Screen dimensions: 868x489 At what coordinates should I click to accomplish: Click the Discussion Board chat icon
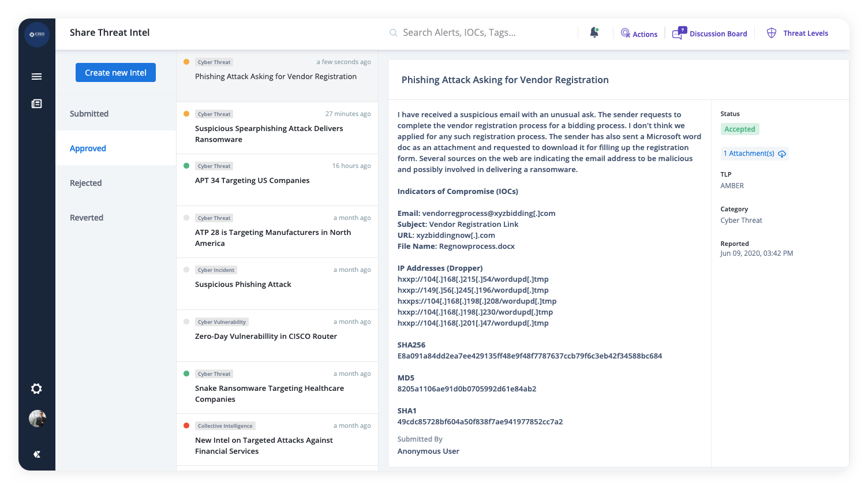click(x=679, y=33)
